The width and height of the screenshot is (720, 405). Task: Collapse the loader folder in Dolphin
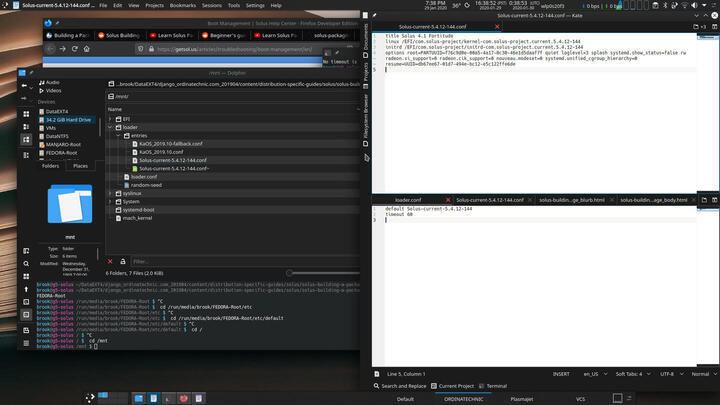(110, 127)
